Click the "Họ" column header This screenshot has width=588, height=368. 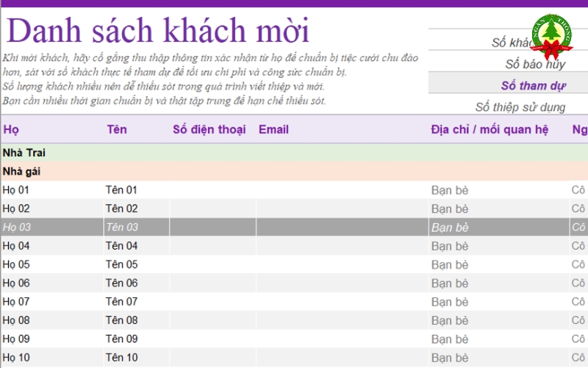click(x=11, y=130)
